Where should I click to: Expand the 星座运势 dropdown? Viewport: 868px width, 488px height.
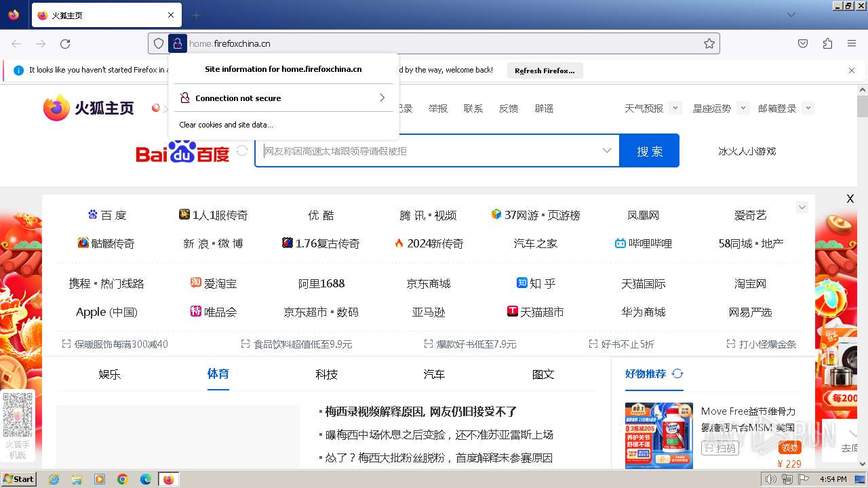(x=743, y=108)
